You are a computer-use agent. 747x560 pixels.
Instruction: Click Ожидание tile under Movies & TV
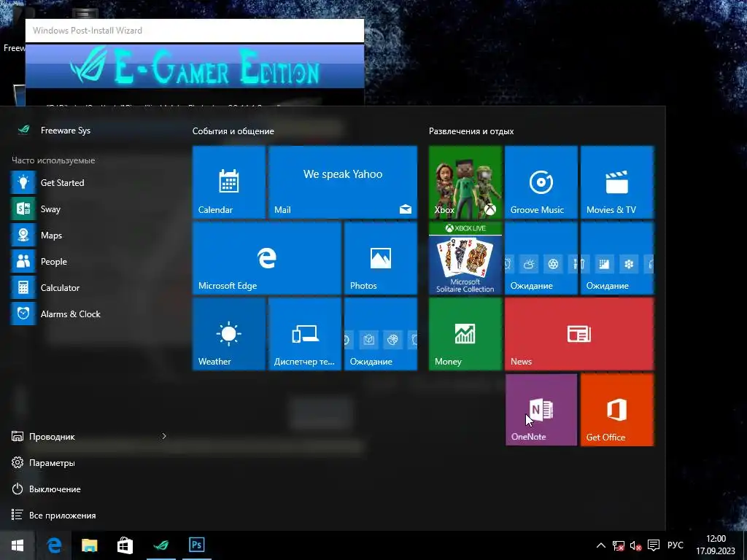(617, 258)
